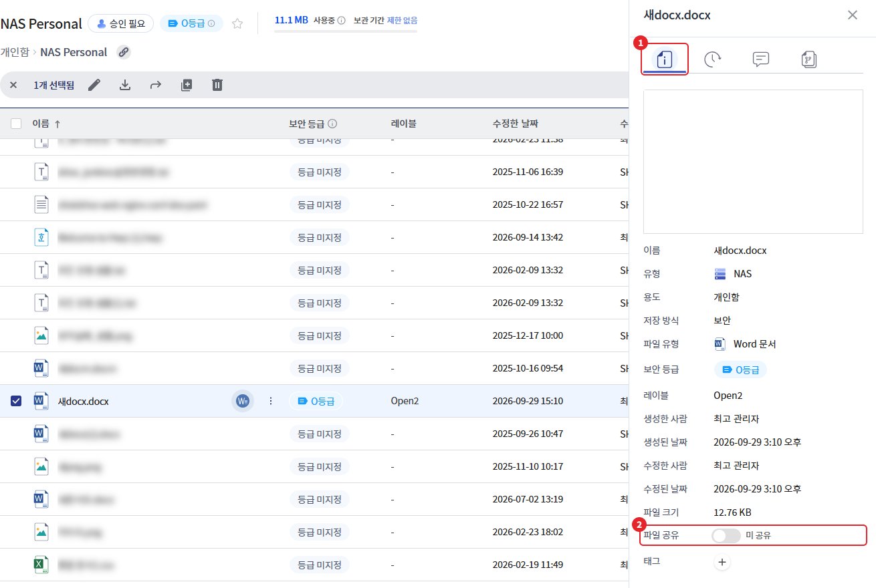Click the Excel file icon in 2026-02-19 row
The width and height of the screenshot is (876, 588).
(x=41, y=565)
